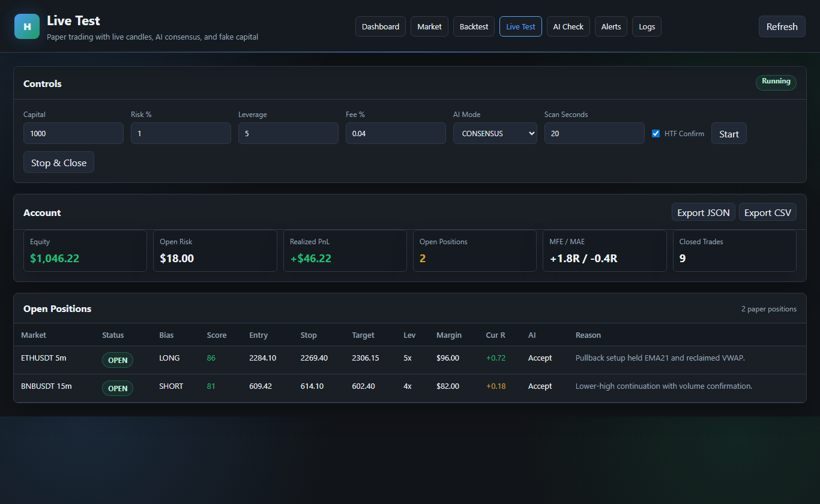Image resolution: width=820 pixels, height=504 pixels.
Task: Open the Logs tab
Action: pos(647,26)
